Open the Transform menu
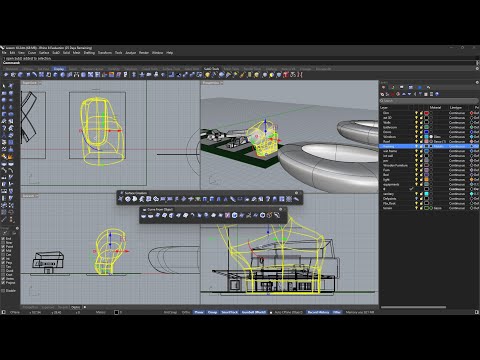This screenshot has width=480, height=360. [105, 53]
